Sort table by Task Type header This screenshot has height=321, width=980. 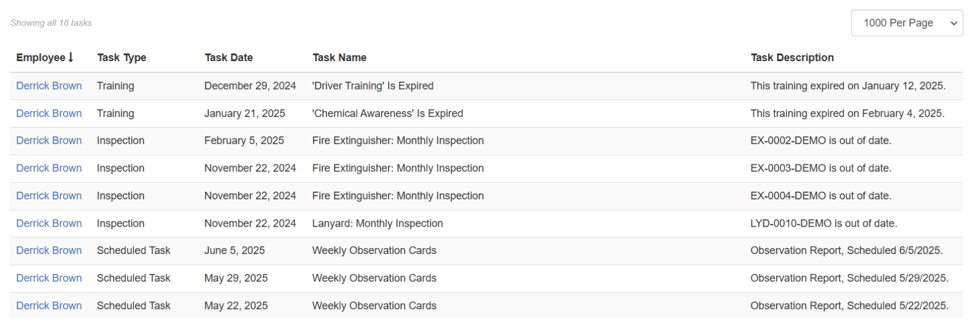click(122, 58)
